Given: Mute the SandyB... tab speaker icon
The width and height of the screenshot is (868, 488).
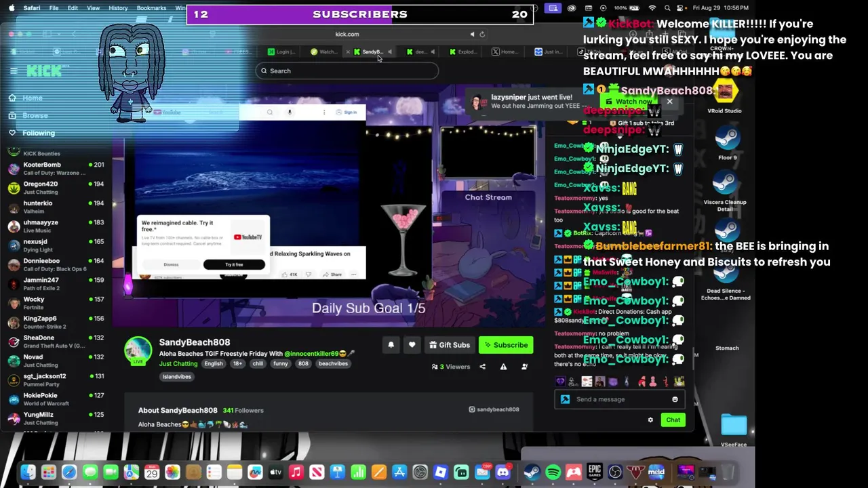Looking at the screenshot, I should point(389,52).
